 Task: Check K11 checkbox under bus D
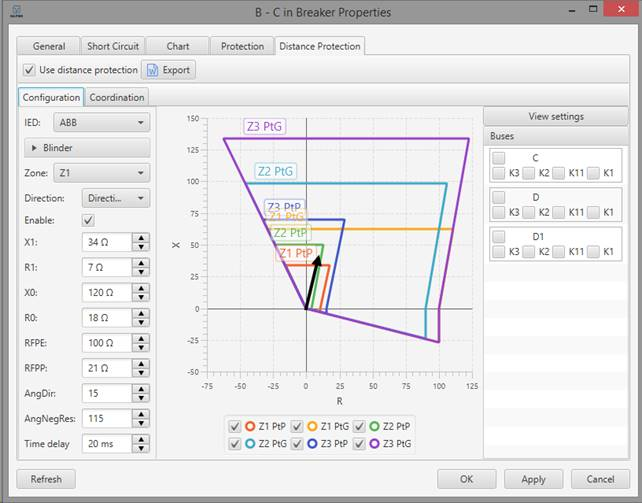click(558, 212)
